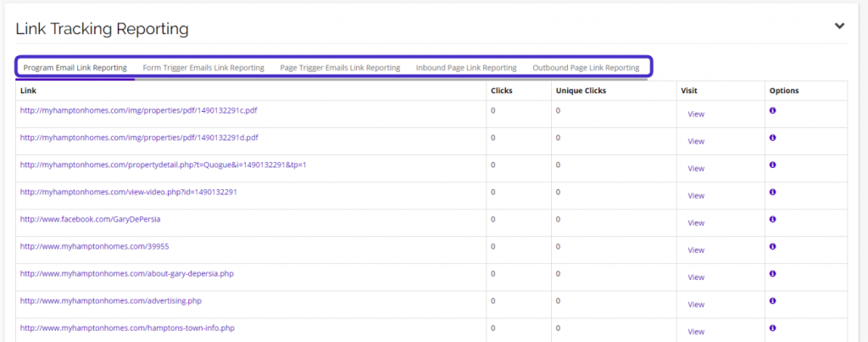This screenshot has width=868, height=342.
Task: Select Outbound Page Link Reporting tab
Action: (x=586, y=68)
